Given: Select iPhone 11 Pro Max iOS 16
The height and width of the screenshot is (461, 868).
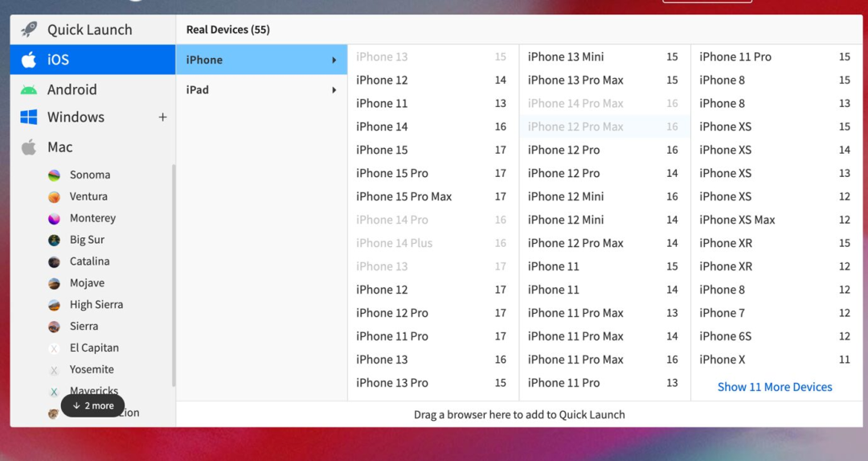Looking at the screenshot, I should tap(604, 359).
